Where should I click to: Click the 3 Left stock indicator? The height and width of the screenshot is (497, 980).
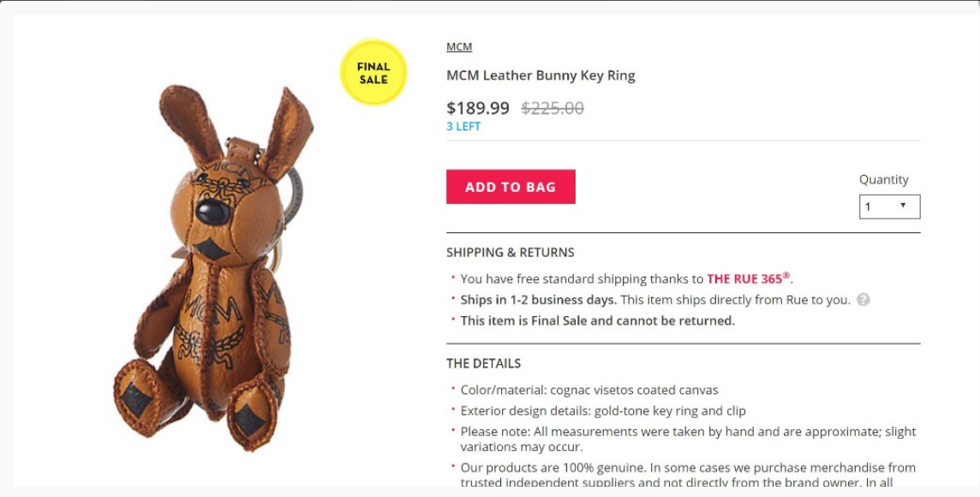coord(463,127)
